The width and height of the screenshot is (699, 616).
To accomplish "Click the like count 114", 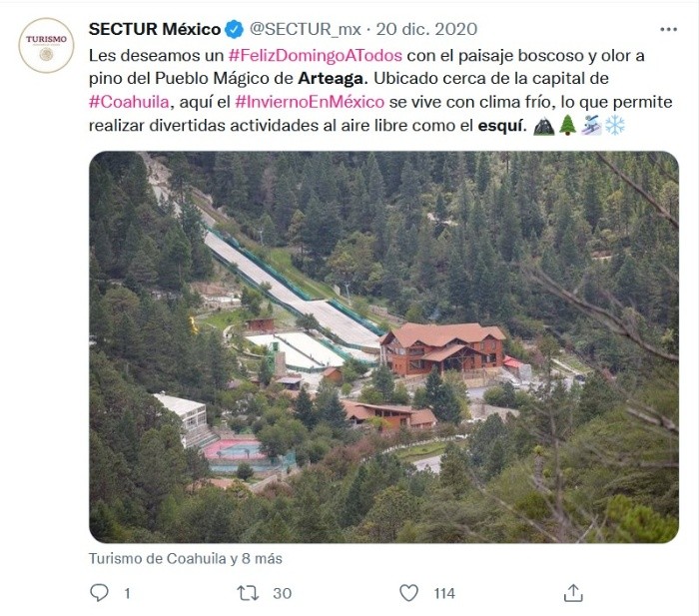I will [x=444, y=593].
